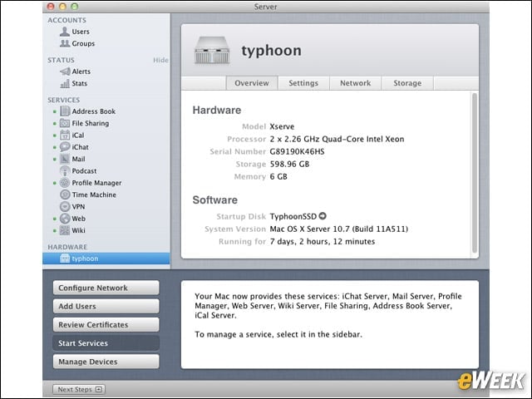
Task: Select the Start Services button
Action: pos(106,343)
